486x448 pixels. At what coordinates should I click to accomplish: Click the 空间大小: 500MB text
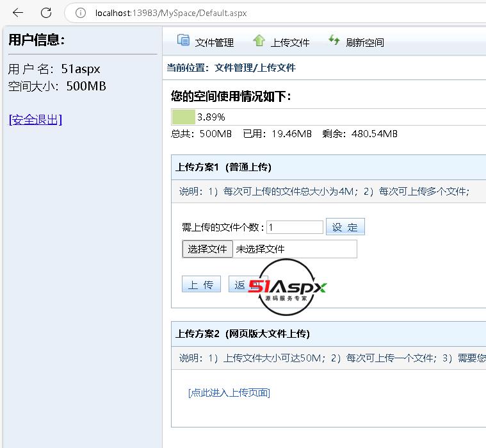[57, 86]
